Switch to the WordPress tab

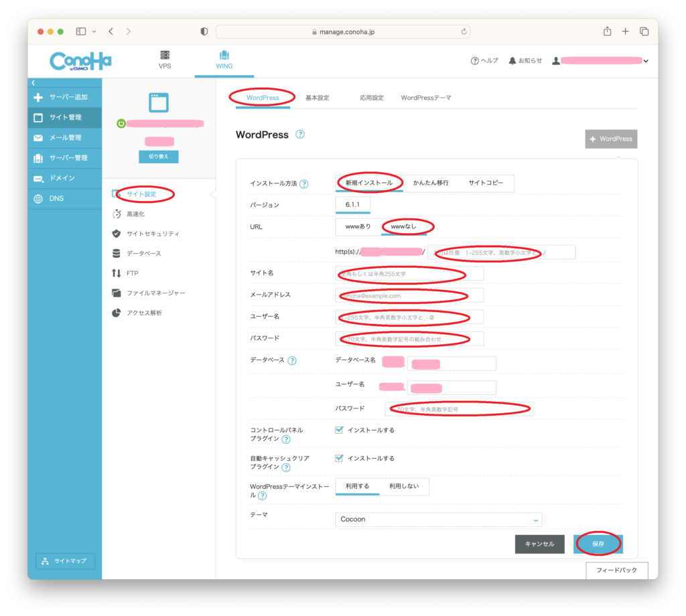pyautogui.click(x=263, y=98)
